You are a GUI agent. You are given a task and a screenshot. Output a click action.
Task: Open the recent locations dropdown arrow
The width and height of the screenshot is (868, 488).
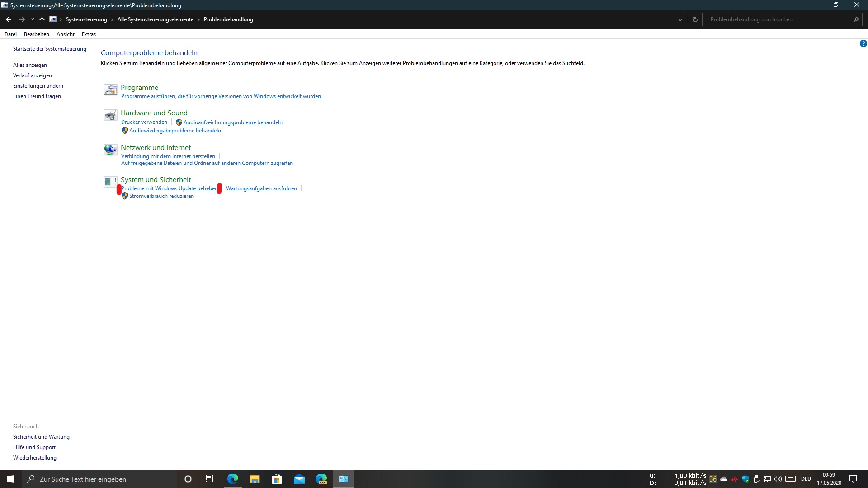click(x=33, y=19)
